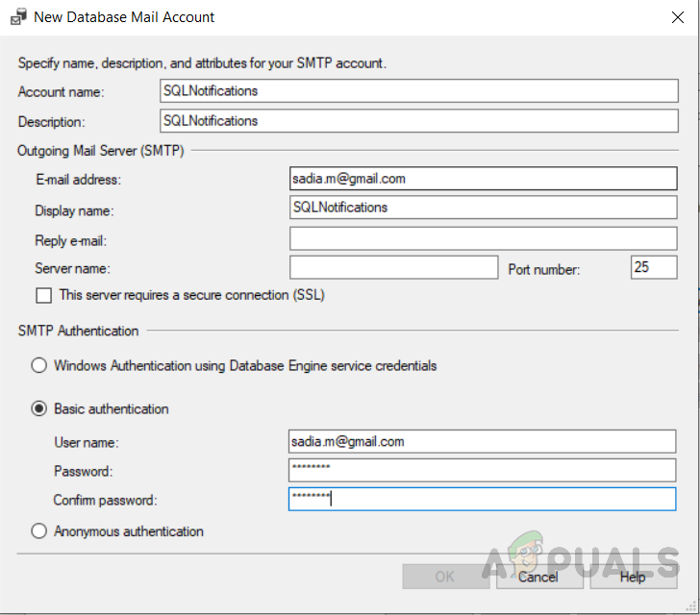Select Windows Authentication radio option
700x615 pixels.
[x=39, y=365]
